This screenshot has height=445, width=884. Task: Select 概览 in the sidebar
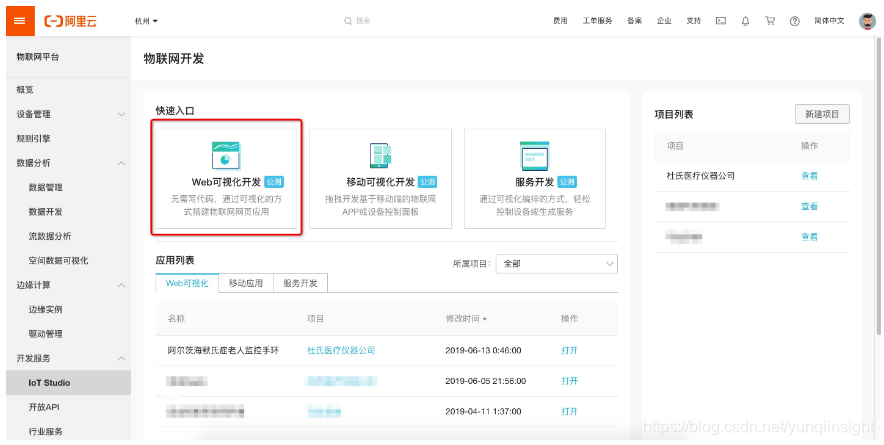tap(25, 90)
